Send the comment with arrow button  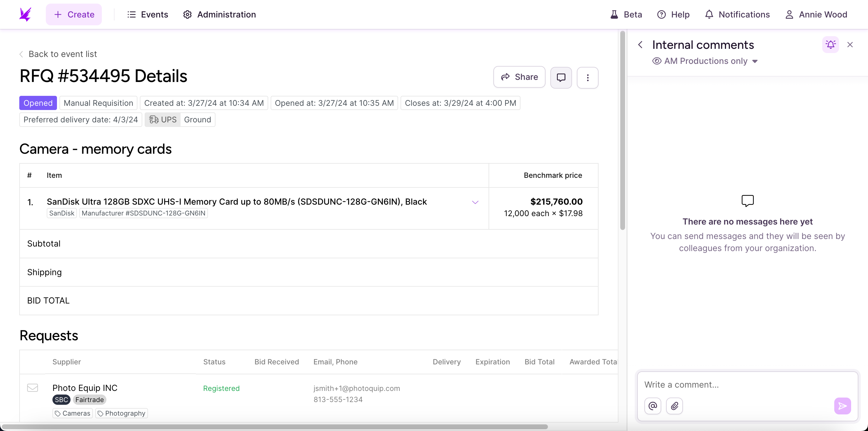pyautogui.click(x=842, y=406)
